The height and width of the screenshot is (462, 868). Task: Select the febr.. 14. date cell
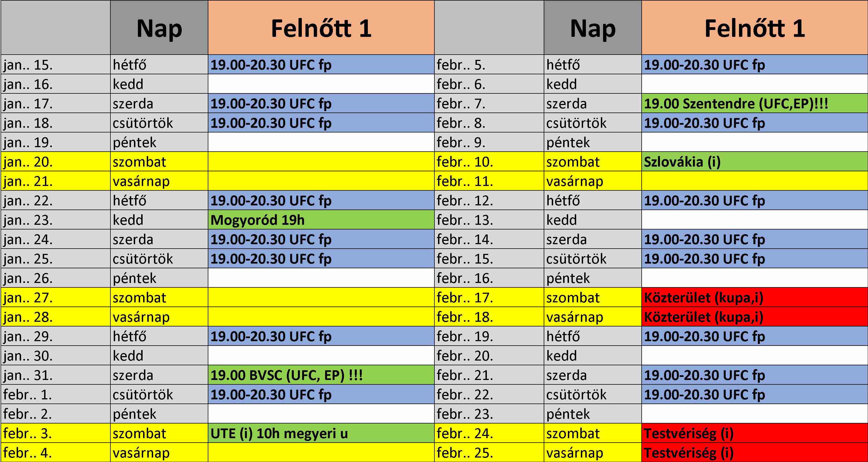pyautogui.click(x=489, y=239)
